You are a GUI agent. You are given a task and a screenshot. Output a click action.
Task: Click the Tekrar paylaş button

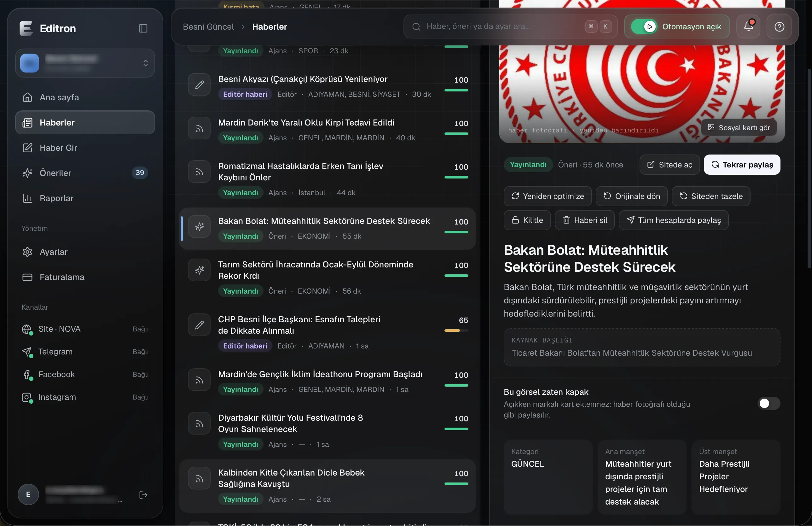[x=742, y=165]
